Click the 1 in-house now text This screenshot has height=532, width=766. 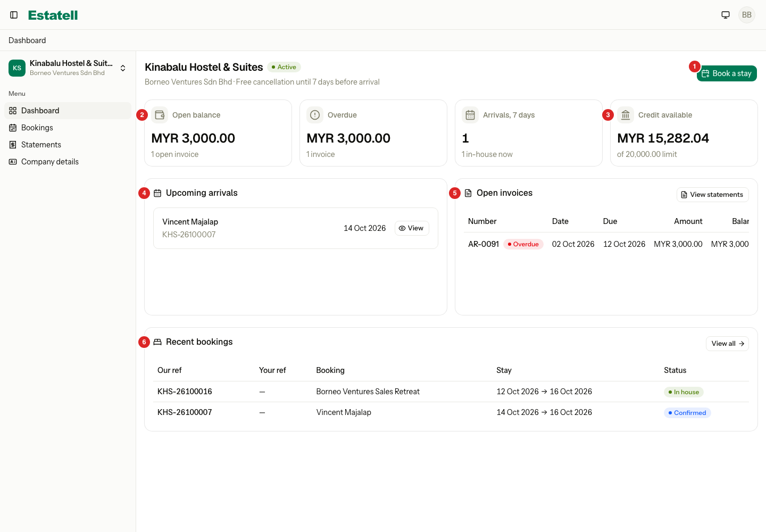487,154
